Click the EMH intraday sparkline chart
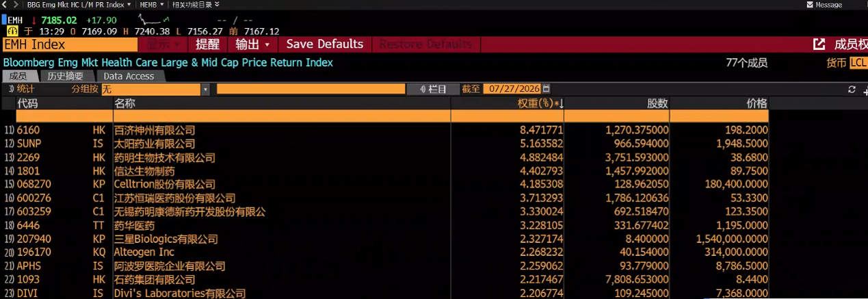This screenshot has height=299, width=868. 155,20
